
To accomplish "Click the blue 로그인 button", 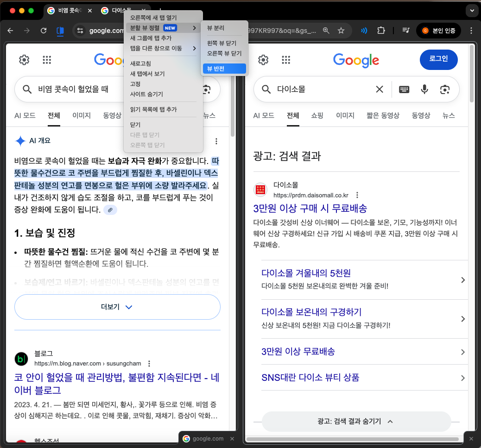I will [x=438, y=59].
